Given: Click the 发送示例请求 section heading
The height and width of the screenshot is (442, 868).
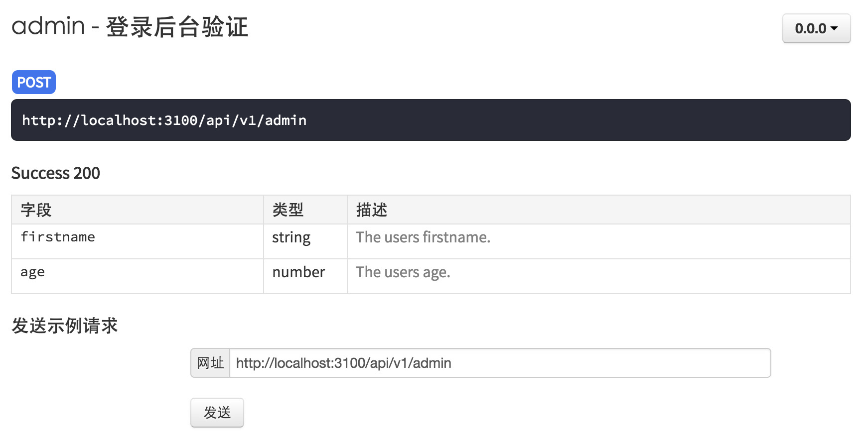Looking at the screenshot, I should [65, 326].
